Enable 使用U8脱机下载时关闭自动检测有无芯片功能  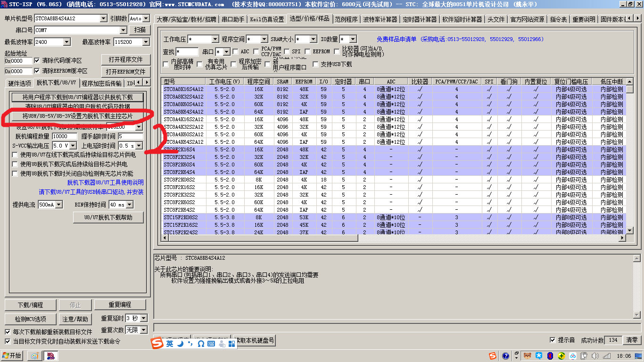point(15,173)
